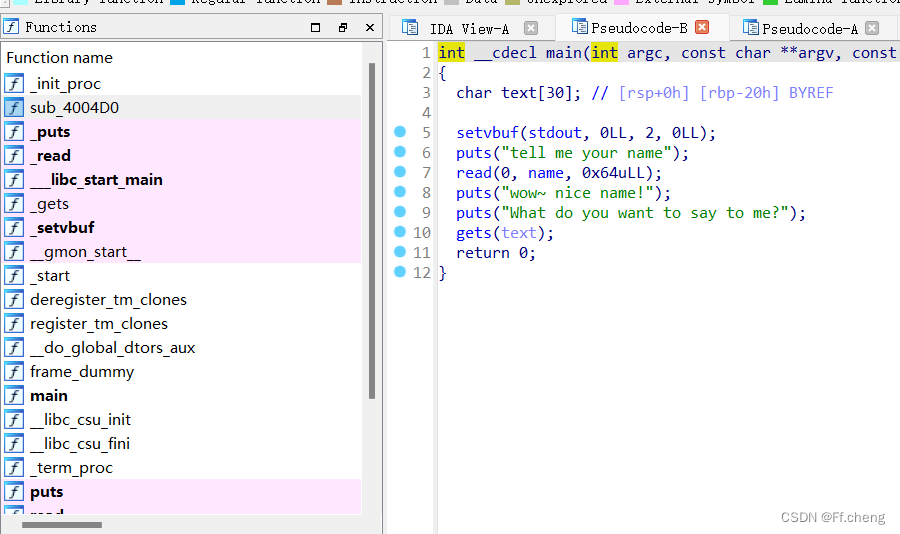Screen dimensions: 900x534
Task: Click the gets call on line 10
Action: coord(474,233)
